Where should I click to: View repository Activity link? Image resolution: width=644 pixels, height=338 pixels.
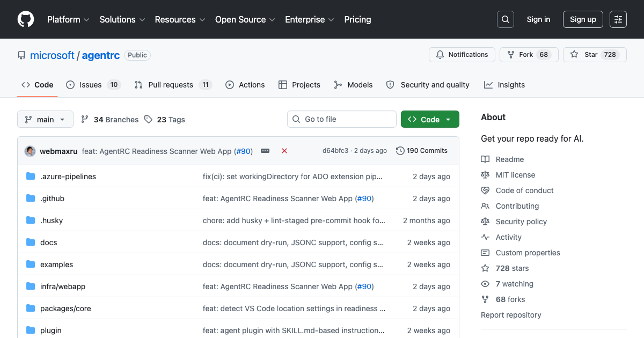pos(501,237)
